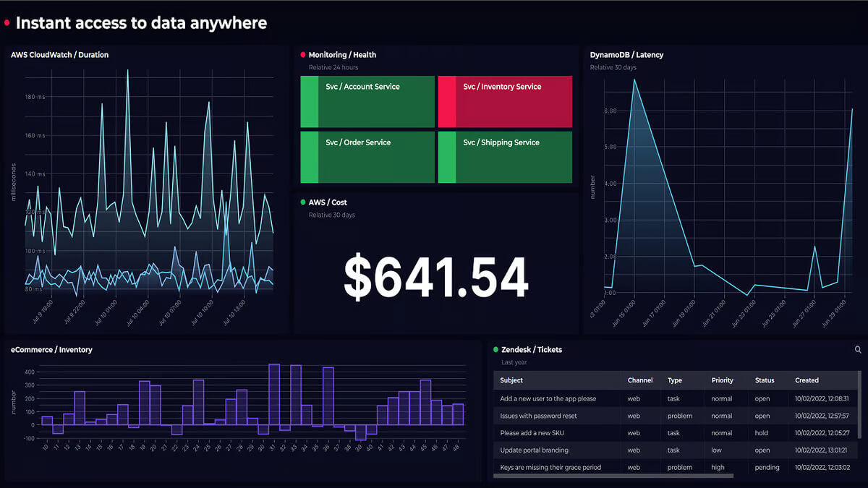This screenshot has height=488, width=868.
Task: Sort tickets by the Subject column header
Action: pos(511,380)
